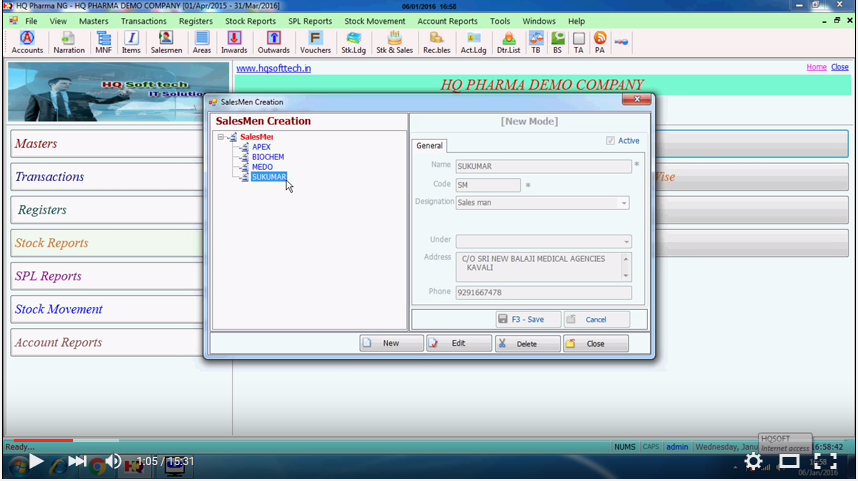Open Dtr.List debtors list icon
The width and height of the screenshot is (858, 481).
click(508, 42)
